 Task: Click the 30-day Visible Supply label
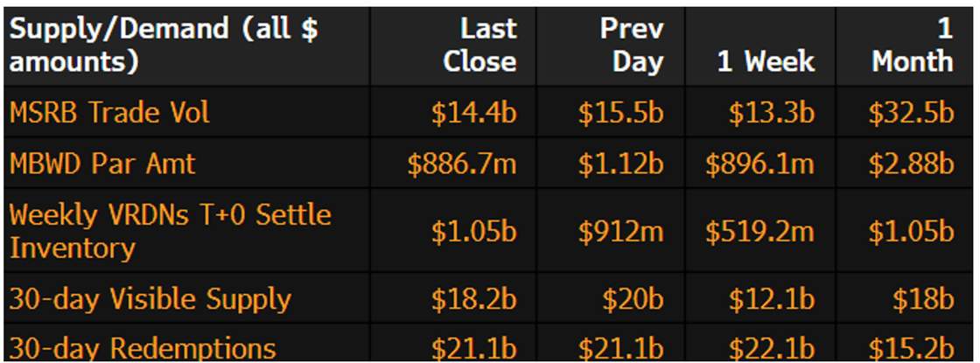click(x=150, y=299)
